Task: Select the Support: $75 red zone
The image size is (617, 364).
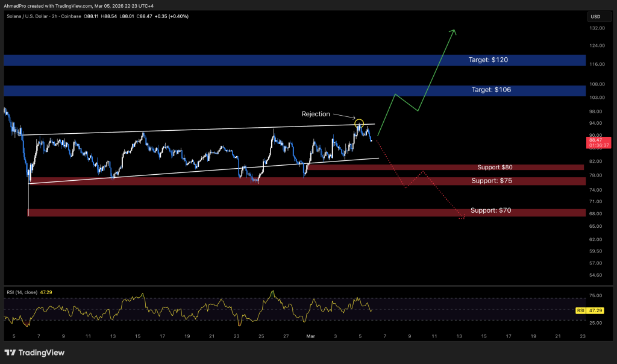Action: click(241, 181)
